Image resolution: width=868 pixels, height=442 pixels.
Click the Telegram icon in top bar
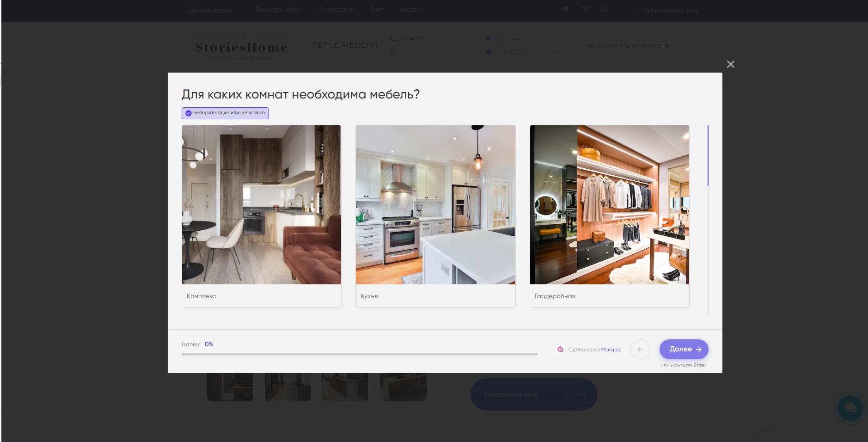pyautogui.click(x=565, y=9)
